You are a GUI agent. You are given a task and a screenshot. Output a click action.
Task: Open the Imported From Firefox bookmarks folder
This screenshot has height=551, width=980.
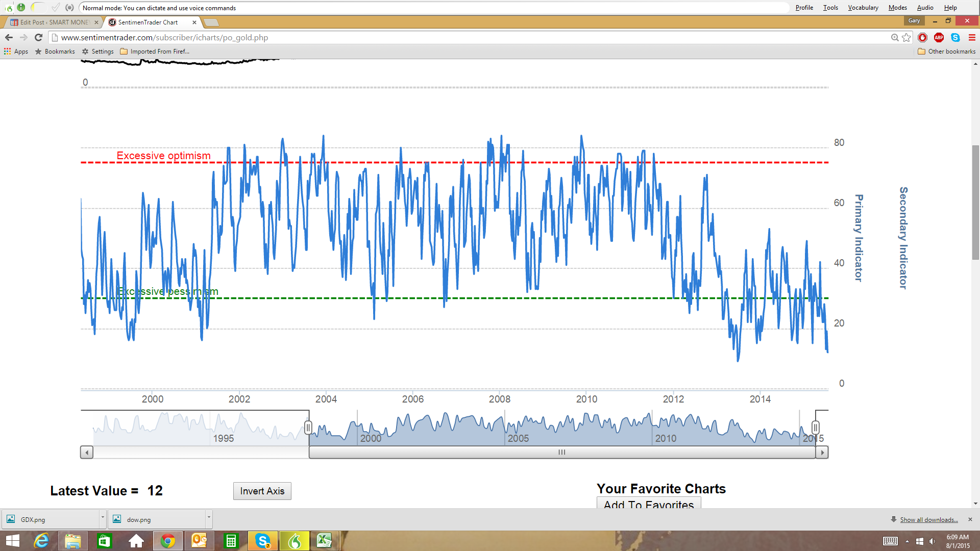155,52
